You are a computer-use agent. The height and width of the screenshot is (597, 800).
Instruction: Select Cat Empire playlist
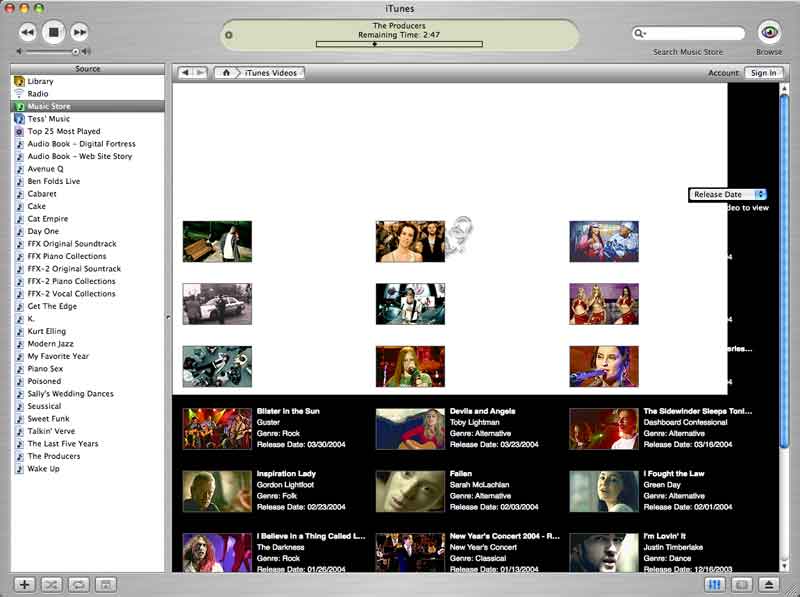click(x=88, y=219)
